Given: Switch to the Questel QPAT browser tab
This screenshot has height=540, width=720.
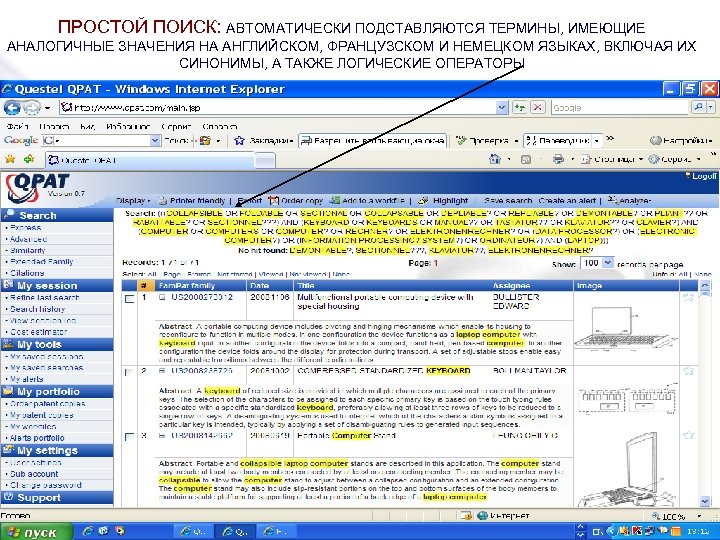Looking at the screenshot, I should tap(149, 160).
